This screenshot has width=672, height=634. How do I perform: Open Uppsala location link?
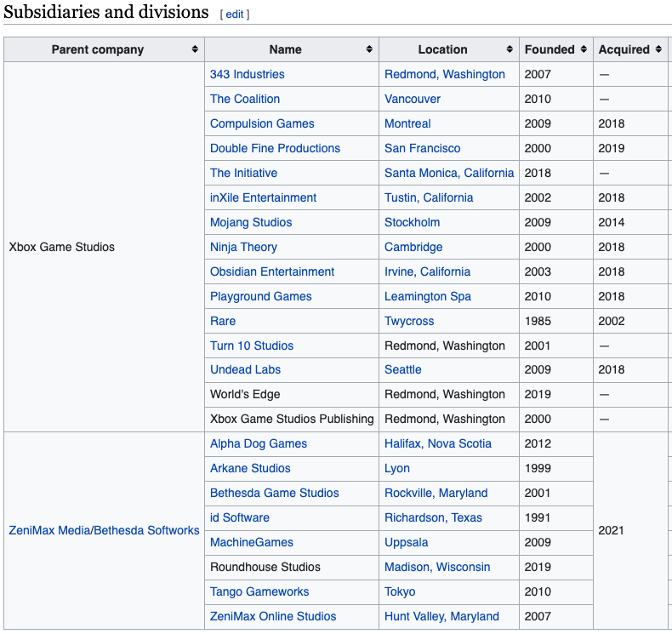click(407, 542)
